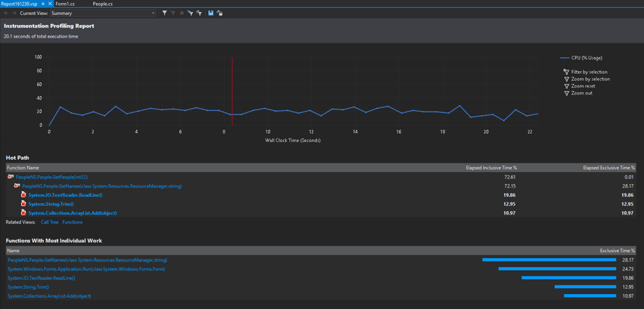644x309 pixels.
Task: Switch to the People.cs tab
Action: (102, 4)
